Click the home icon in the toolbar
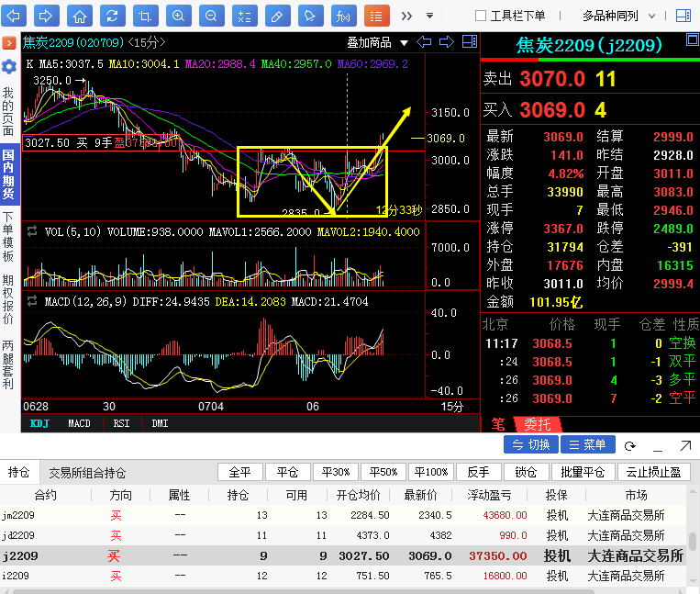 tap(80, 16)
